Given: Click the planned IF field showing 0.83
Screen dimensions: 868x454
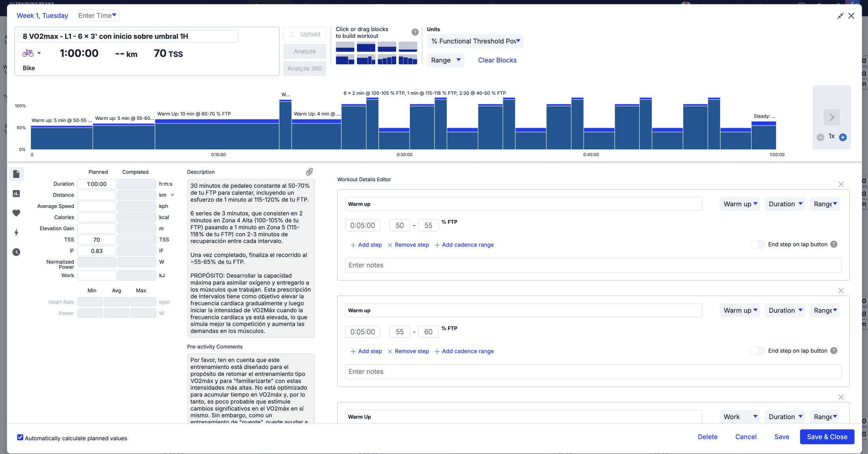Looking at the screenshot, I should click(x=97, y=251).
